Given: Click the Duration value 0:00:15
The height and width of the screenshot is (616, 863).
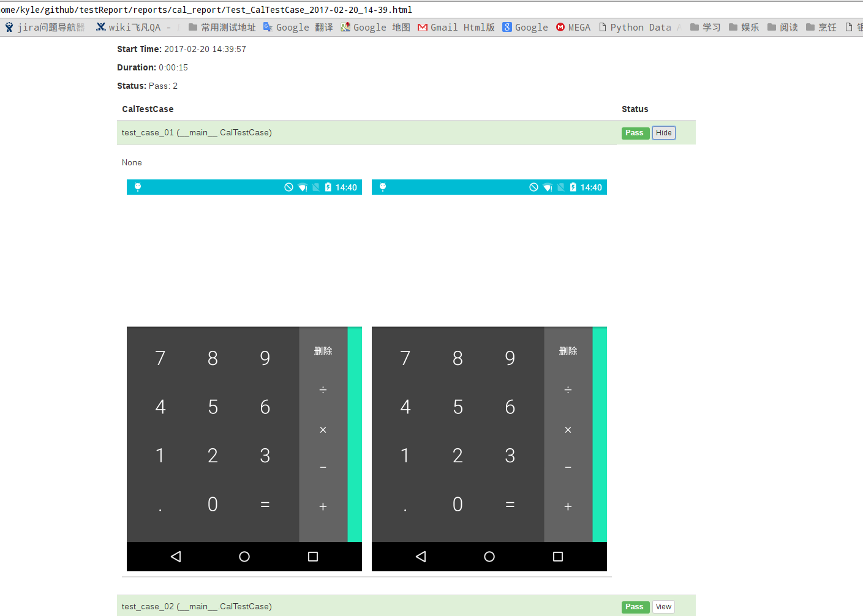Looking at the screenshot, I should tap(173, 67).
